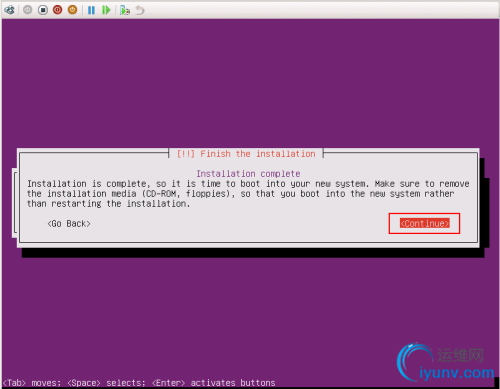Viewport: 500px width, 389px height.
Task: Select the Go Back button
Action: (x=69, y=224)
